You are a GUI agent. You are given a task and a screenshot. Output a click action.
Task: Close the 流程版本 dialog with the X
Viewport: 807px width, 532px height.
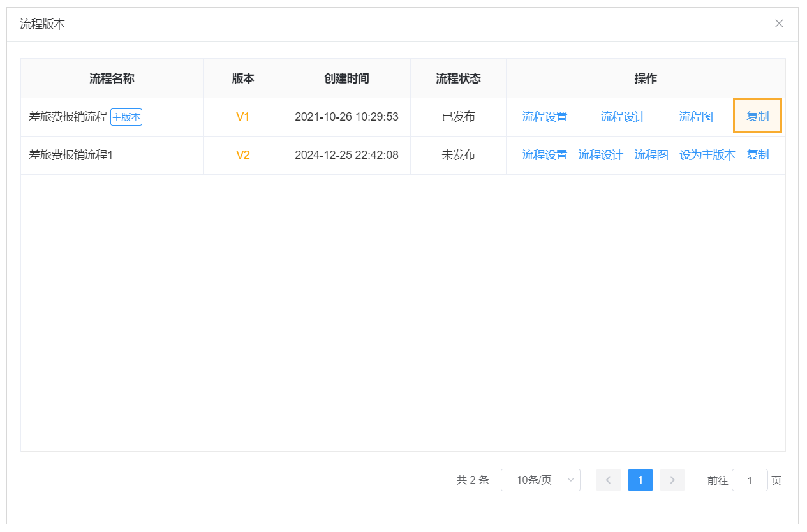(x=779, y=23)
